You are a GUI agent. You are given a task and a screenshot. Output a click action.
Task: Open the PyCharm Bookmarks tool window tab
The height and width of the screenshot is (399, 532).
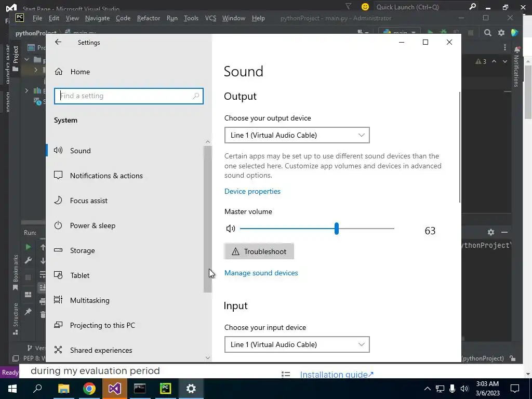click(x=15, y=272)
